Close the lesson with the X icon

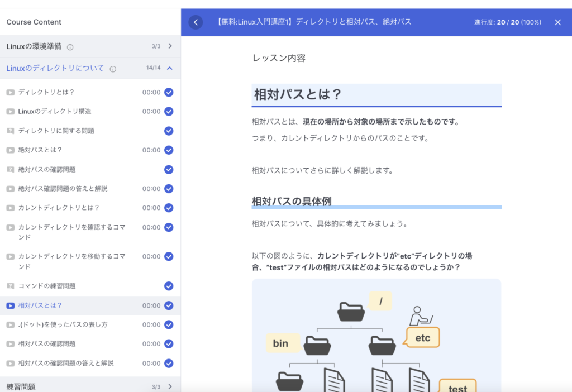click(x=558, y=22)
